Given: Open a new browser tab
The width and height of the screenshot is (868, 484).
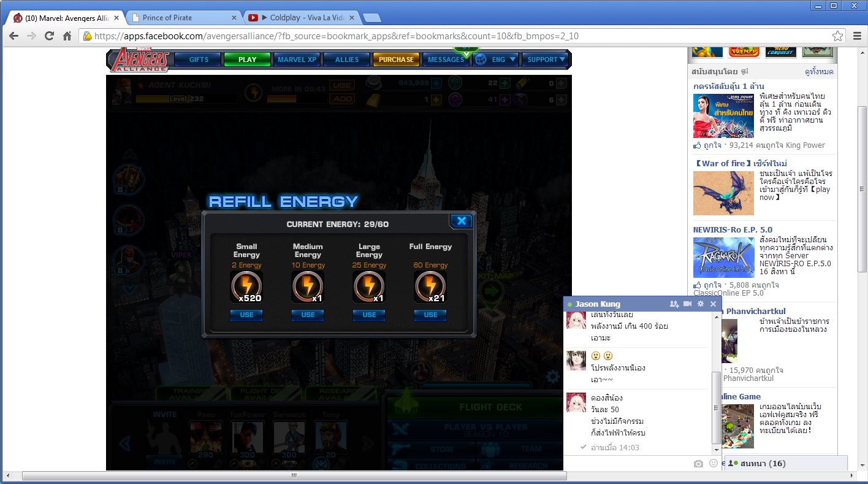Looking at the screenshot, I should (x=371, y=18).
